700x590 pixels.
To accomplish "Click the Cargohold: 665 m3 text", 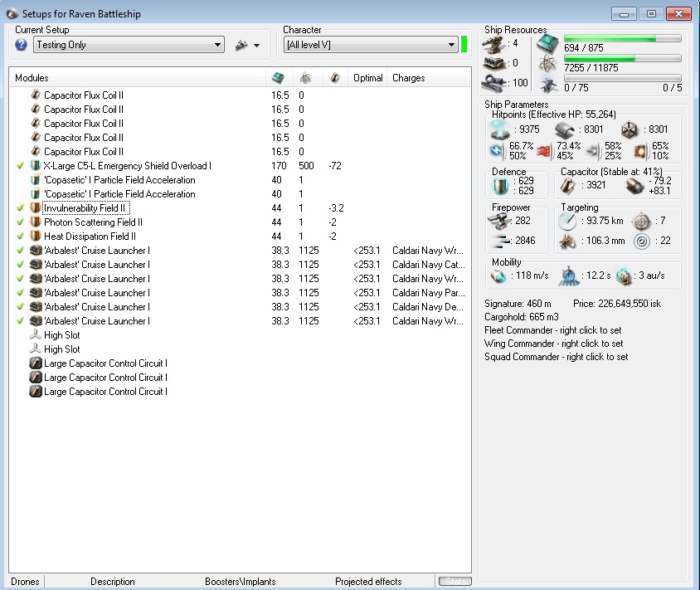I will (x=522, y=317).
